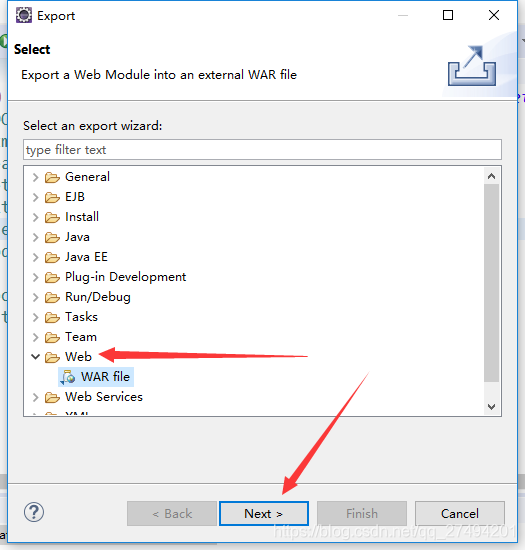The image size is (525, 550).
Task: Select the Tasks tree item
Action: [81, 317]
